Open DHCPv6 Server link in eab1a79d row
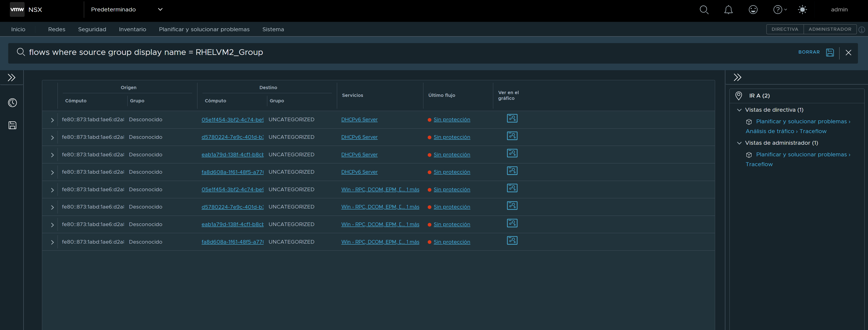The height and width of the screenshot is (330, 868). click(359, 155)
